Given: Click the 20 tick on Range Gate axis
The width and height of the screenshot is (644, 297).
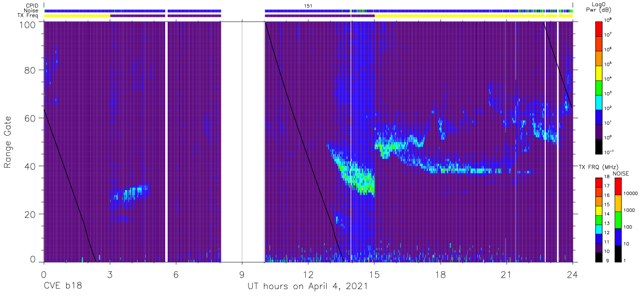Looking at the screenshot, I should tap(30, 214).
